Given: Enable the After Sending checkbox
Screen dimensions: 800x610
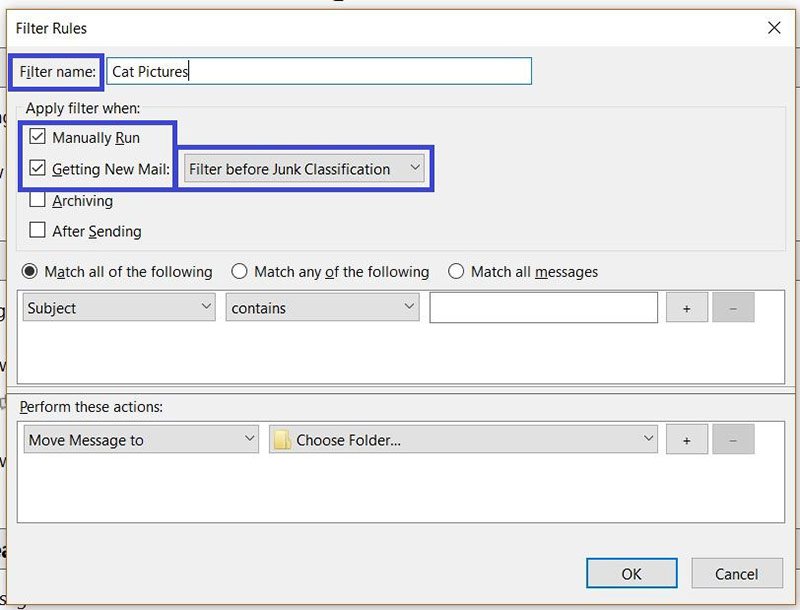Looking at the screenshot, I should coord(38,231).
